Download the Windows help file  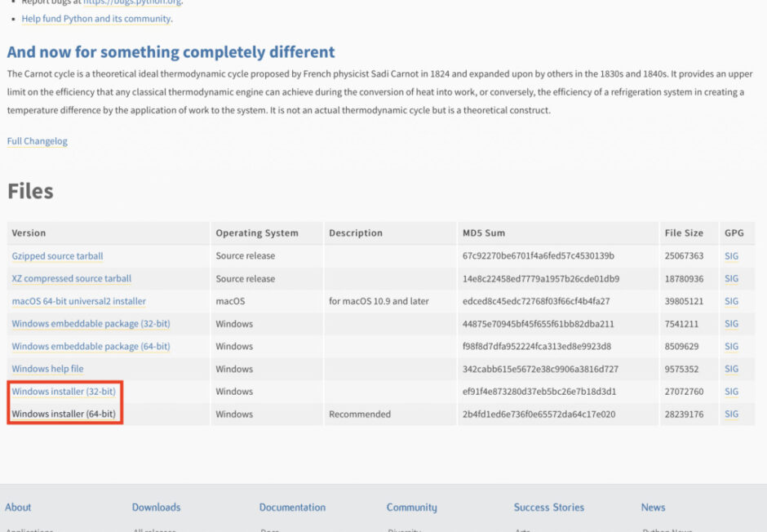(47, 369)
